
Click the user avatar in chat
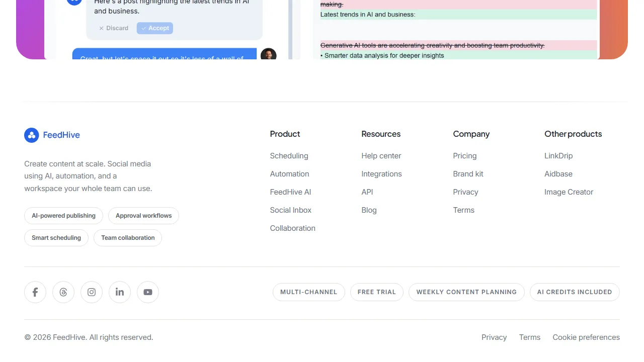(x=269, y=54)
